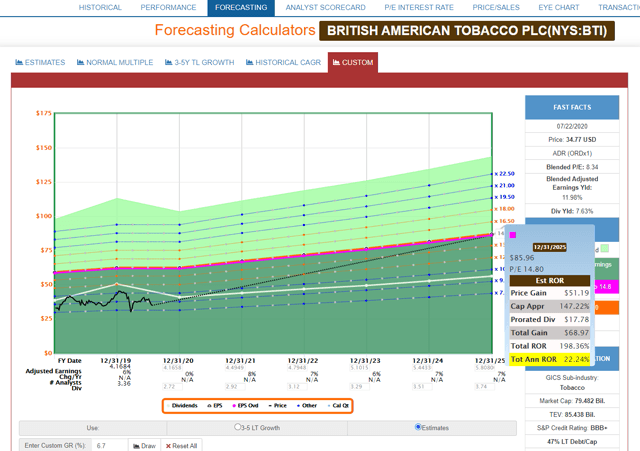Click the chart icon beside 3-5Y TL Growth
This screenshot has width=640, height=451.
[169, 62]
